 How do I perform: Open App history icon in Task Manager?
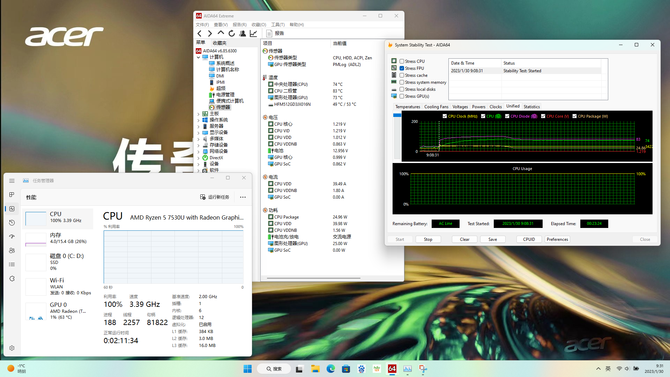click(x=12, y=223)
